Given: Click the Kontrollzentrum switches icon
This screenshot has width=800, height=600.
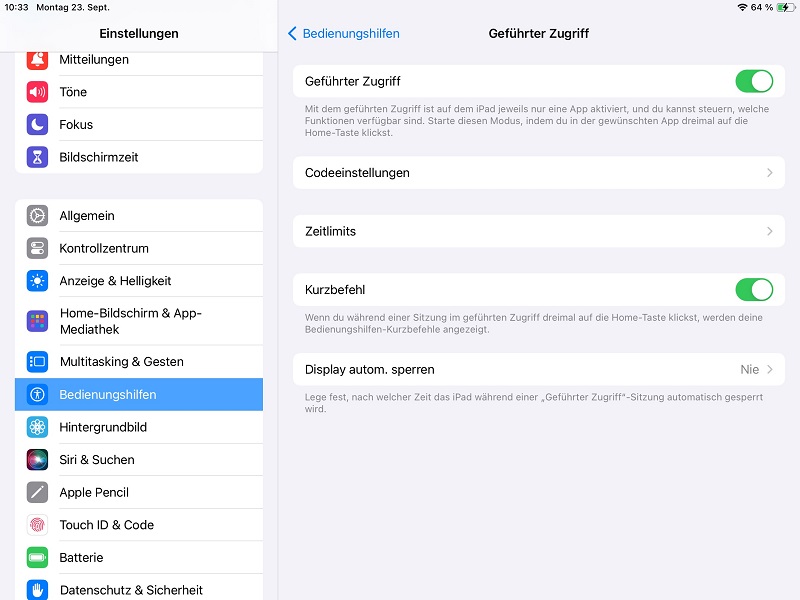Looking at the screenshot, I should (x=37, y=248).
